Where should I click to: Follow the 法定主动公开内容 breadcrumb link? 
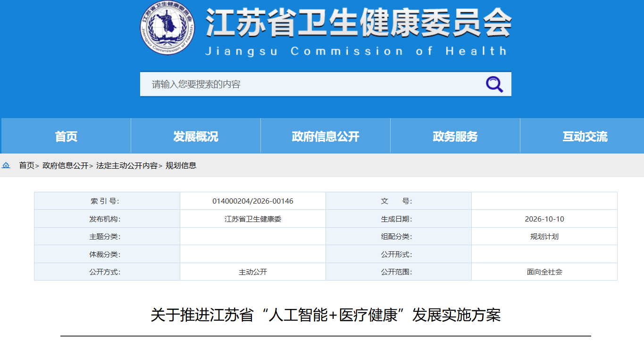127,166
